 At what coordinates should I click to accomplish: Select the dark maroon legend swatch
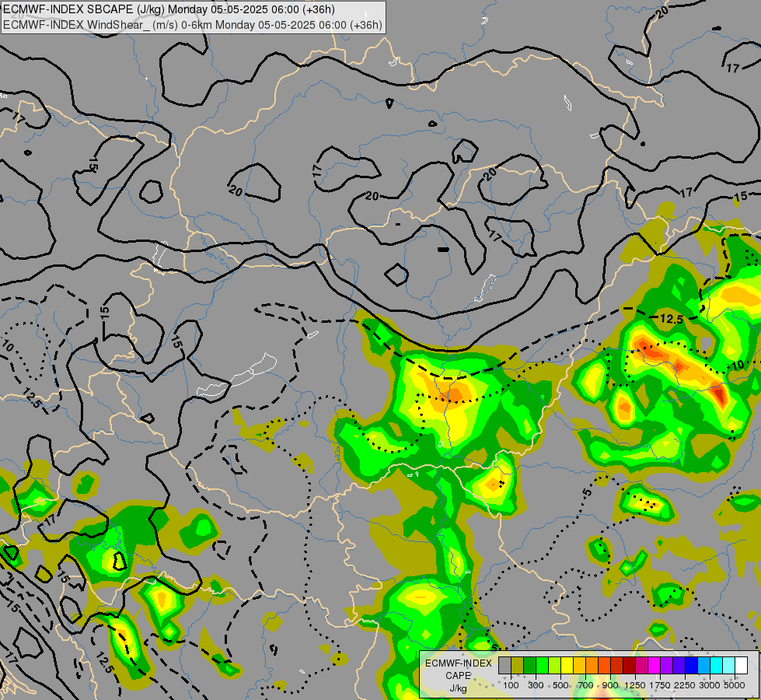pos(629,665)
